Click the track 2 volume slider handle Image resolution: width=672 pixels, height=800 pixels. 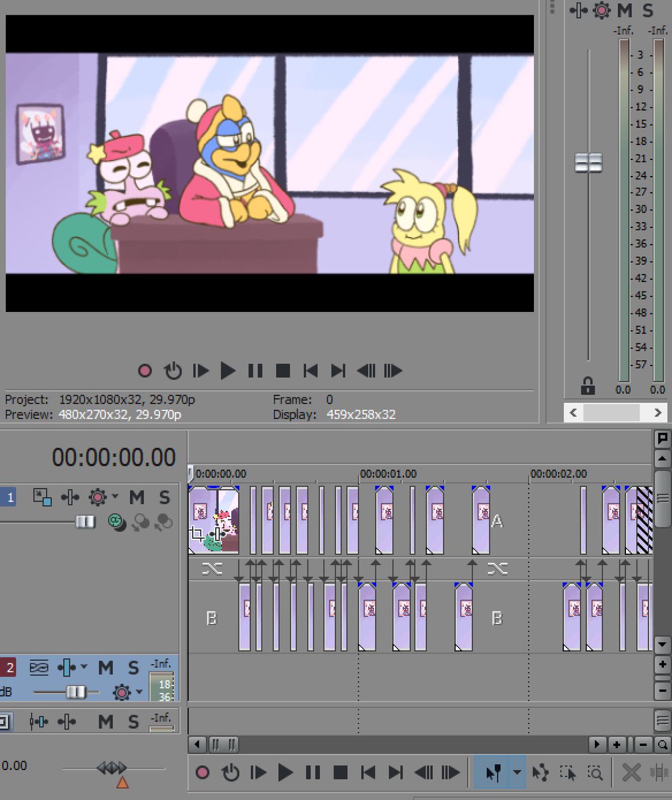click(x=76, y=693)
